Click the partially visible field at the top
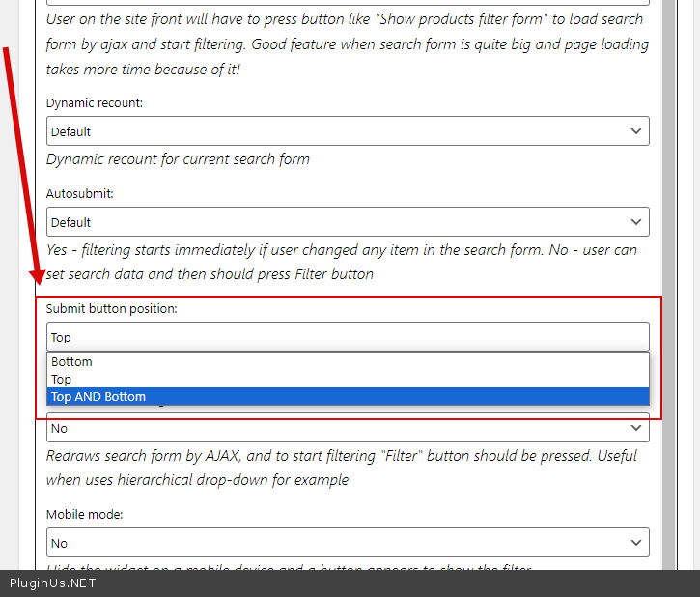The image size is (700, 597). pos(348,3)
